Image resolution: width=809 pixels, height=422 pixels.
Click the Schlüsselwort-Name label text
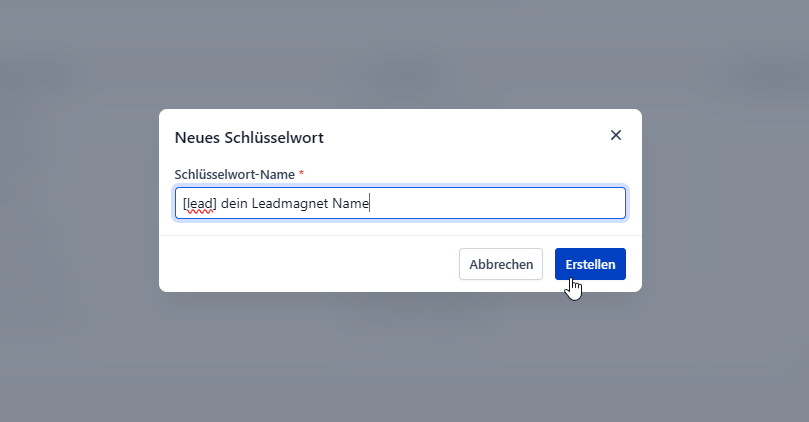click(235, 174)
